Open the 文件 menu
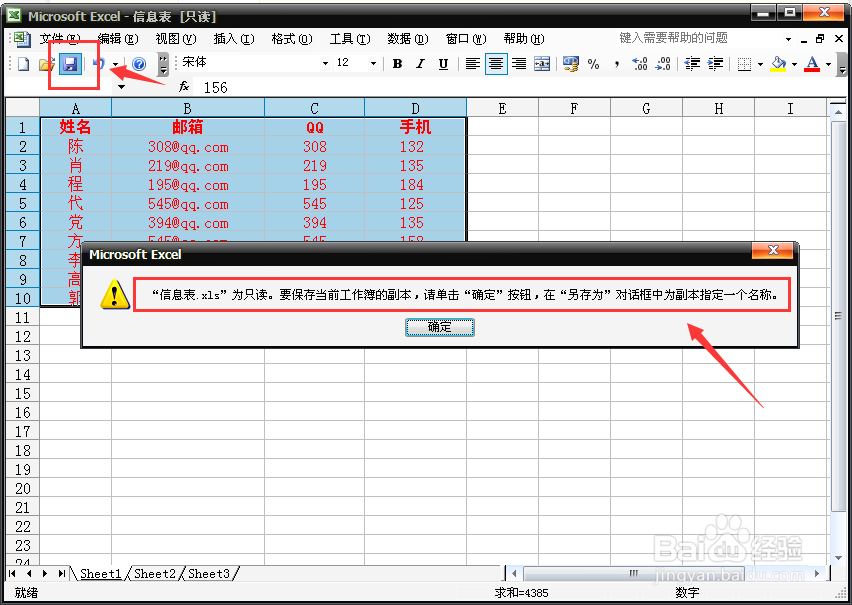Screen dimensions: 852x605 60,39
